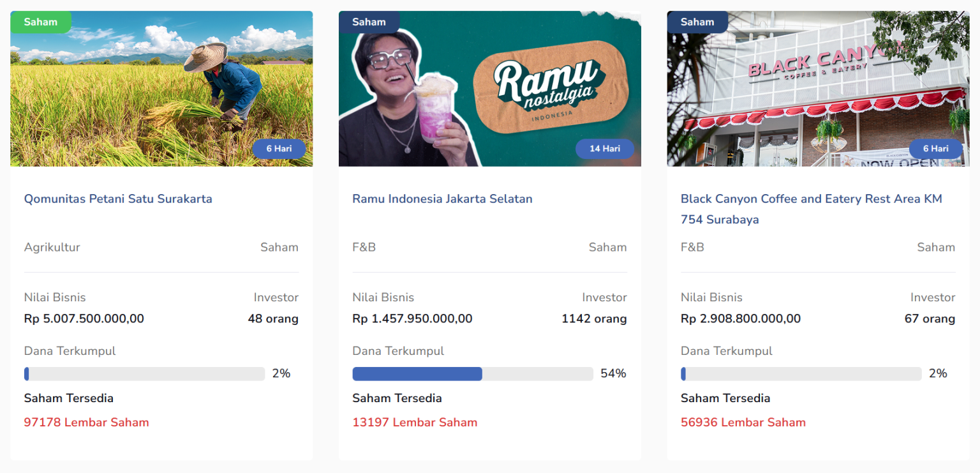Click the 97178 Lembar Saham text
980x473 pixels.
click(x=86, y=422)
